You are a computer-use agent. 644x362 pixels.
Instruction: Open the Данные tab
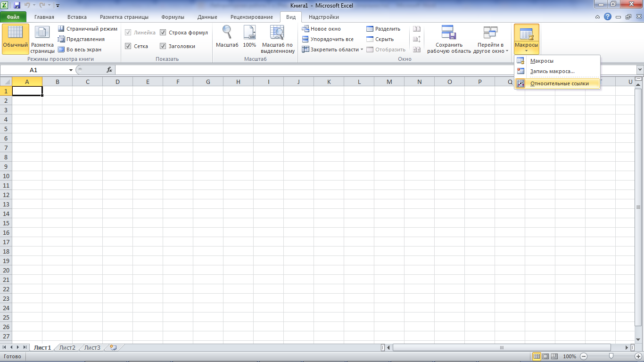pyautogui.click(x=207, y=17)
